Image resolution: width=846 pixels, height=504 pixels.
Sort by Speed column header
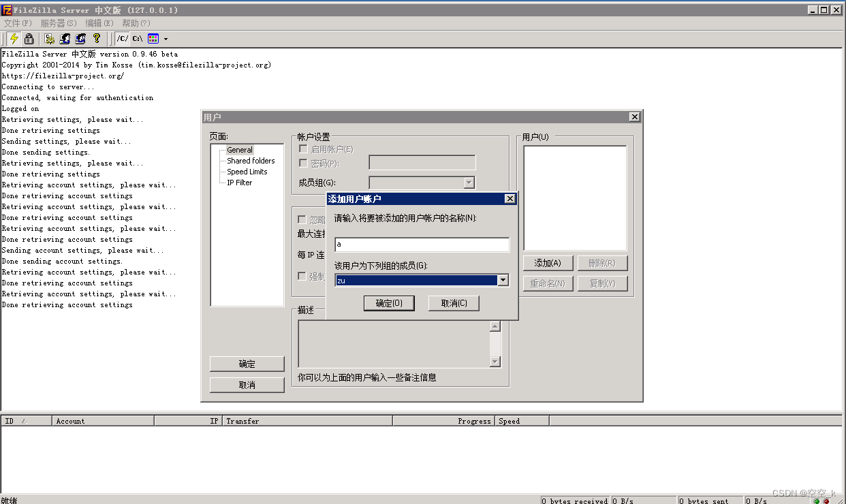point(522,421)
